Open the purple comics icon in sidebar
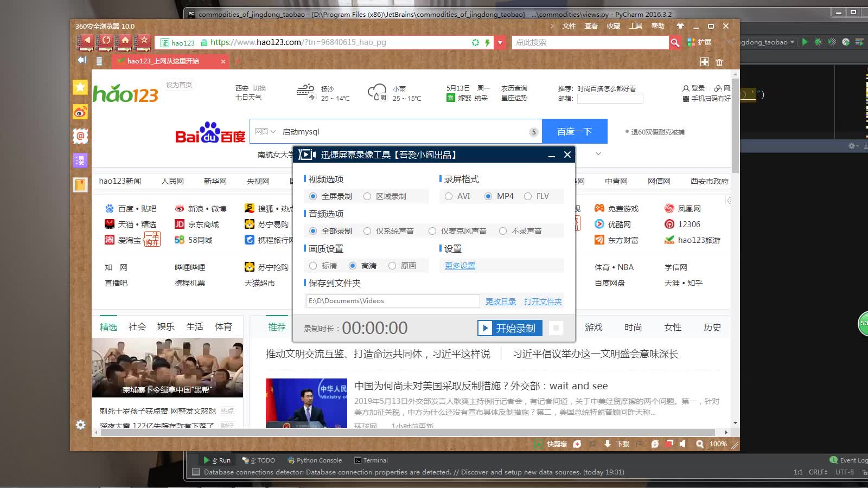 pos(80,160)
